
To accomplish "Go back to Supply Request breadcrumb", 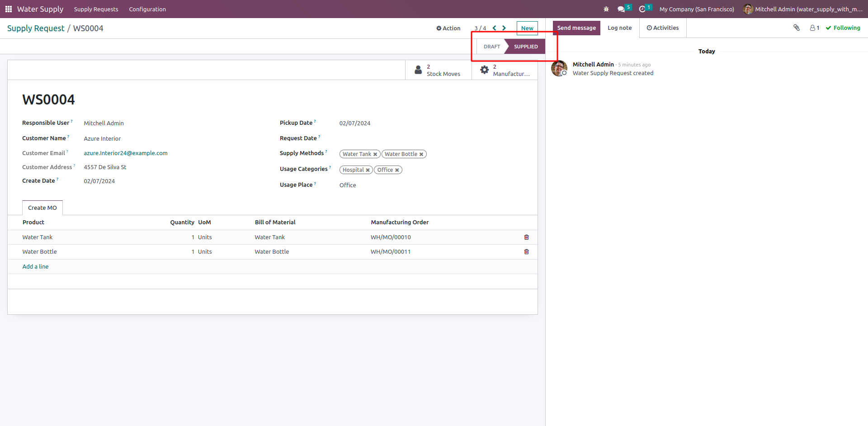I will [36, 28].
